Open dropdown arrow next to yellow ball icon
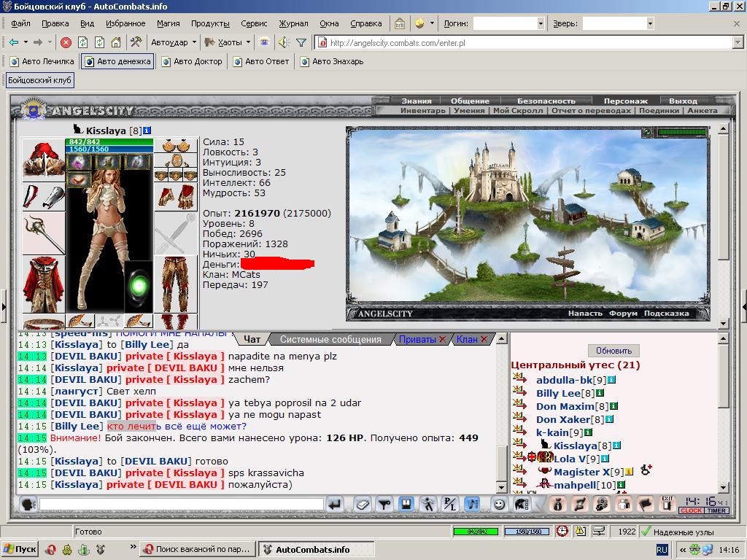The height and width of the screenshot is (560, 747). [432, 23]
